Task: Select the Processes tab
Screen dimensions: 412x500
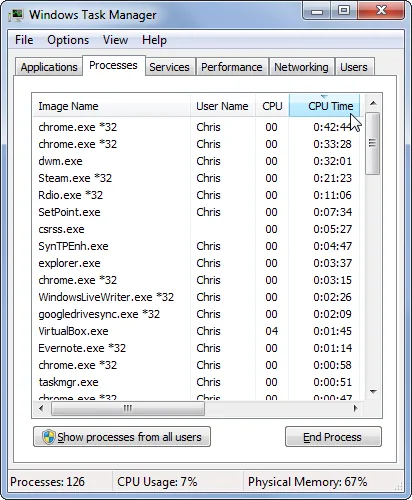Action: [113, 65]
